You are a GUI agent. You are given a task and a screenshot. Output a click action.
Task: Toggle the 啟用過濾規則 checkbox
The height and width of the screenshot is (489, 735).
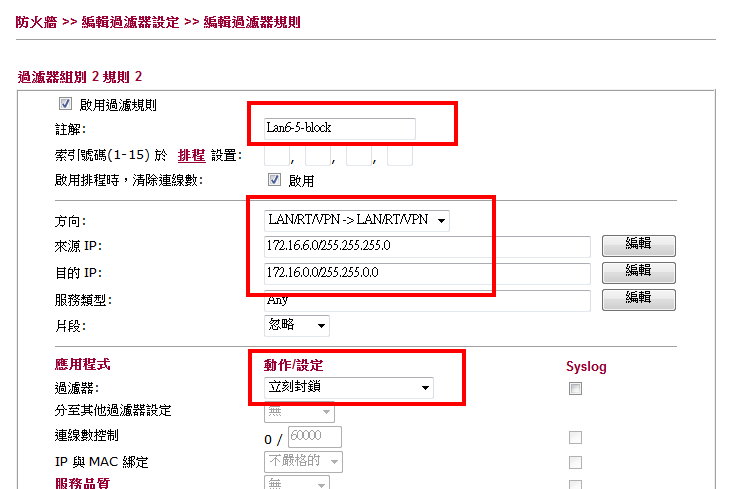(x=65, y=104)
